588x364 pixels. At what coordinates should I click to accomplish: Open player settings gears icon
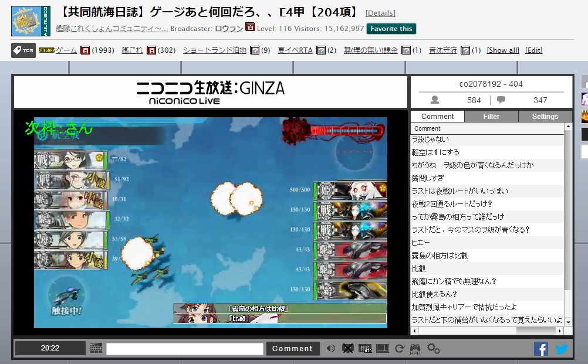click(x=433, y=349)
